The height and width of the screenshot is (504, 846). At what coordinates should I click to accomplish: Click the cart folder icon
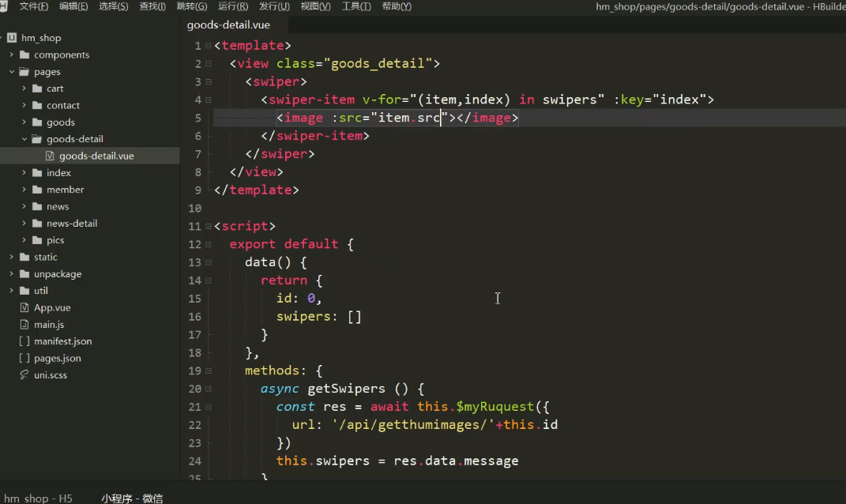(36, 88)
